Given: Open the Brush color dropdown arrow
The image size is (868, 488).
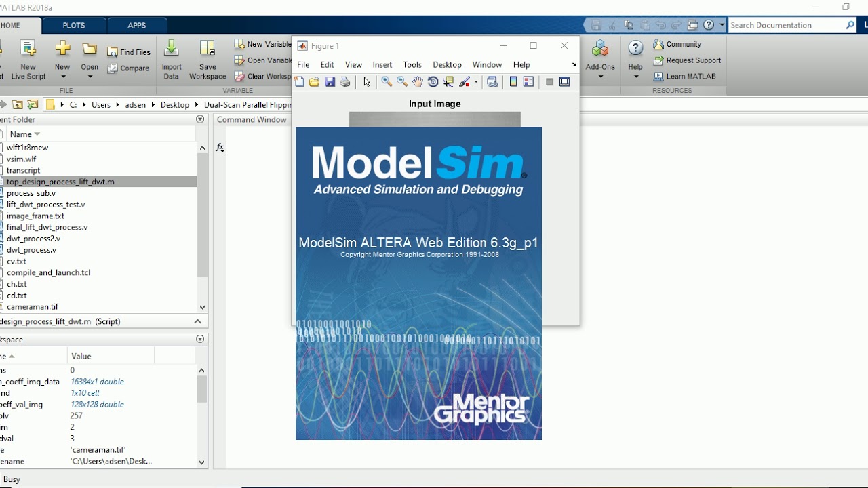Looking at the screenshot, I should point(476,82).
